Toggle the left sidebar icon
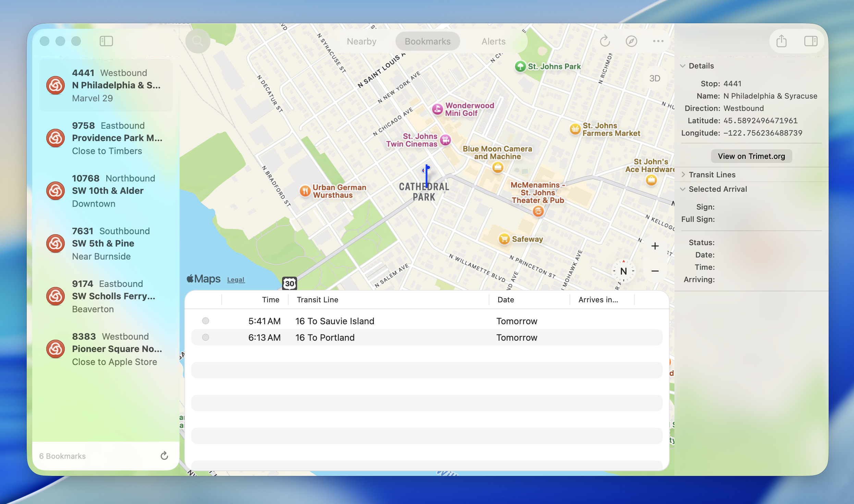The width and height of the screenshot is (854, 504). tap(106, 41)
